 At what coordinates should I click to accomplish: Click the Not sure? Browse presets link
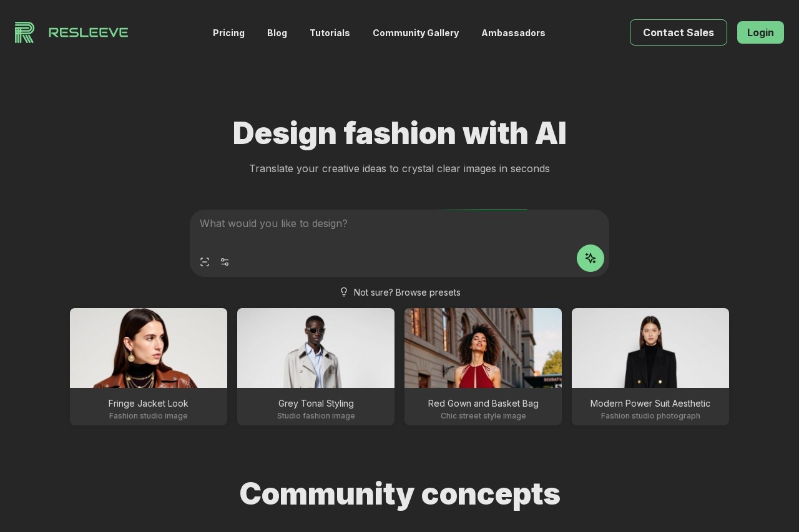click(x=407, y=293)
